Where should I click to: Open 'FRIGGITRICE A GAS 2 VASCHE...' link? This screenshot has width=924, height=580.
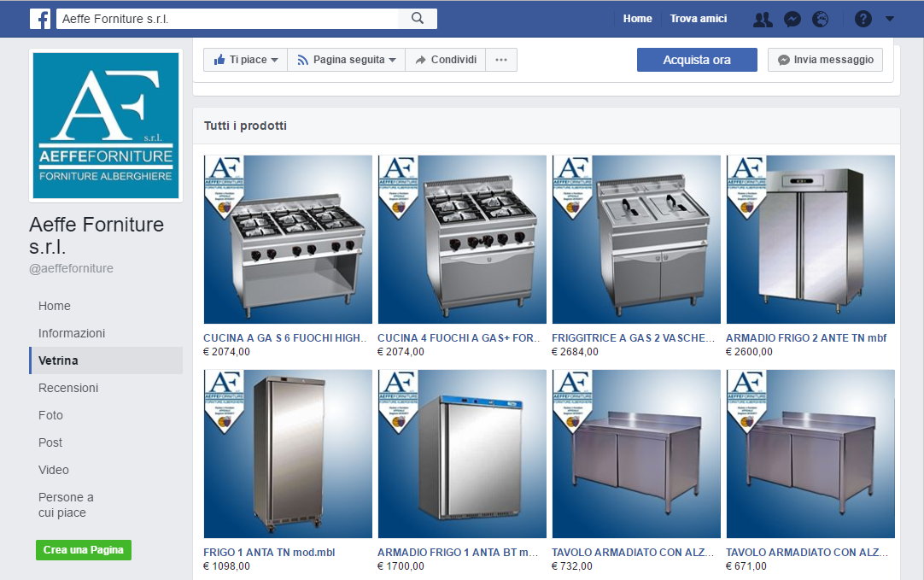633,337
